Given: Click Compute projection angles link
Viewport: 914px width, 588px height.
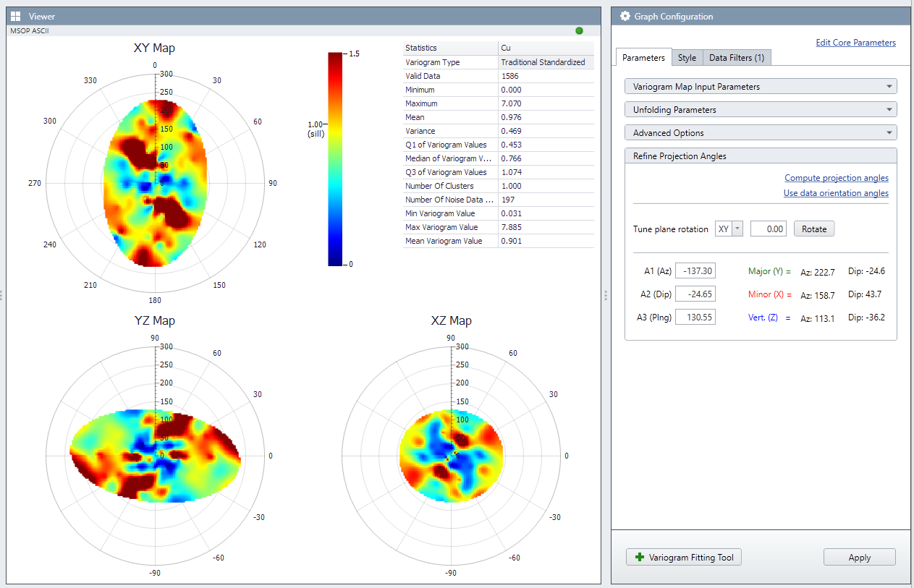Looking at the screenshot, I should click(x=836, y=178).
